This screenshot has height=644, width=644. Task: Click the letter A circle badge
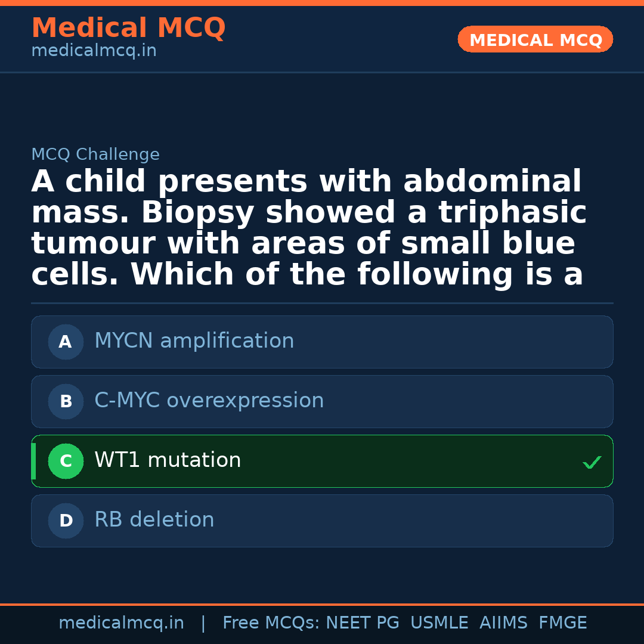(x=66, y=342)
